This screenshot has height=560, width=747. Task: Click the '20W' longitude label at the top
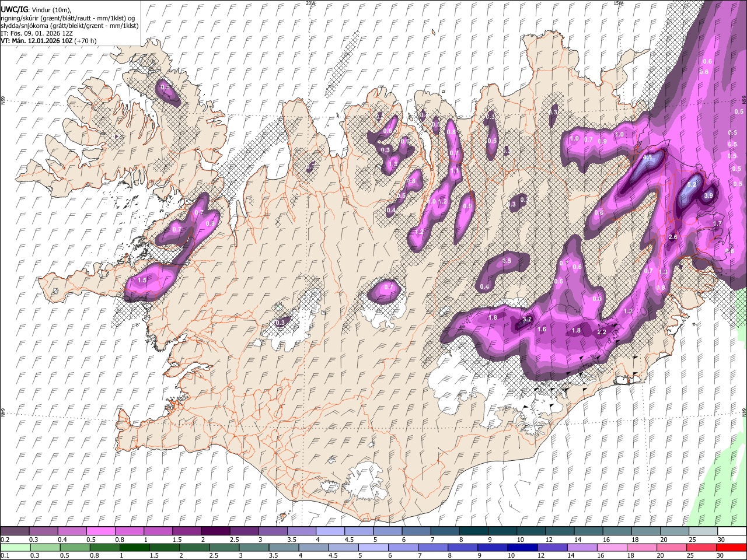point(311,3)
